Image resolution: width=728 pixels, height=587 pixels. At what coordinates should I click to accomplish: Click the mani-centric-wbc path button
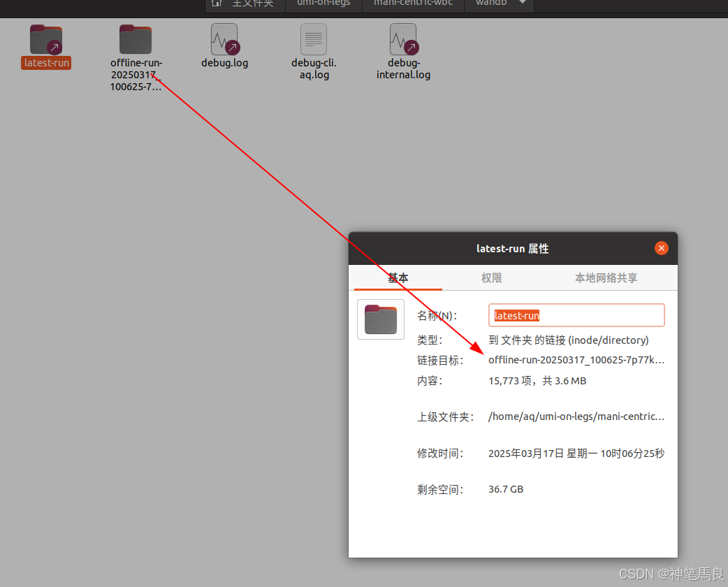click(412, 3)
